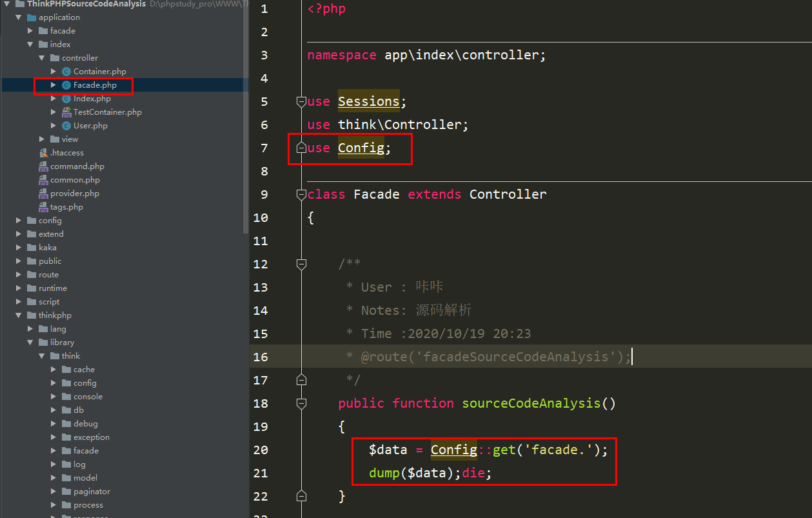Click the console folder icon
This screenshot has width=812, height=518.
(x=66, y=397)
